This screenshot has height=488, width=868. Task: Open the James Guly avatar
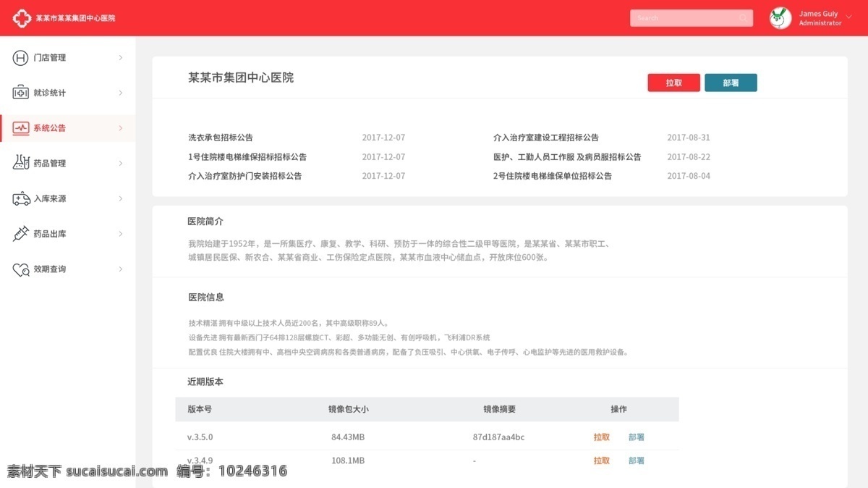(x=780, y=18)
